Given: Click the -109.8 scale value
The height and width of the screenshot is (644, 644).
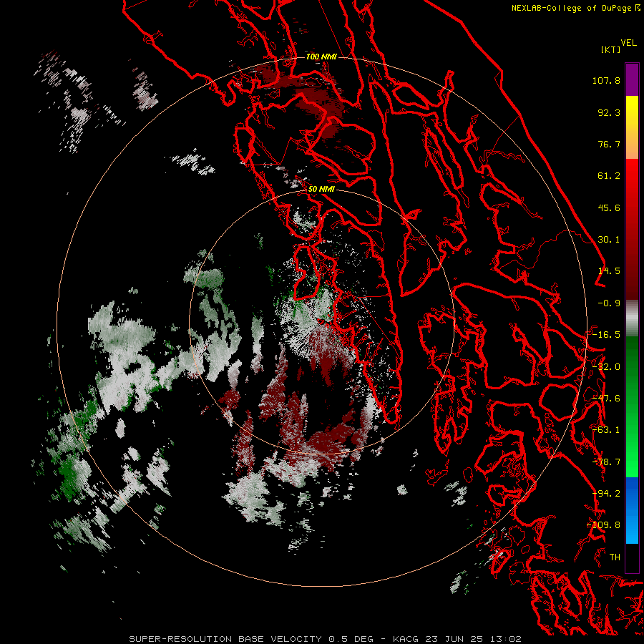Looking at the screenshot, I should click(x=604, y=525).
